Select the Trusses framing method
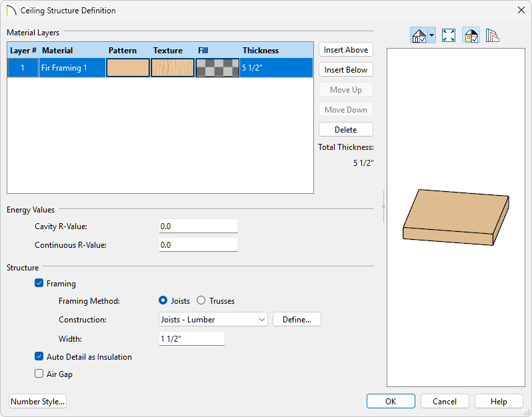Image resolution: width=532 pixels, height=417 pixels. [x=201, y=300]
